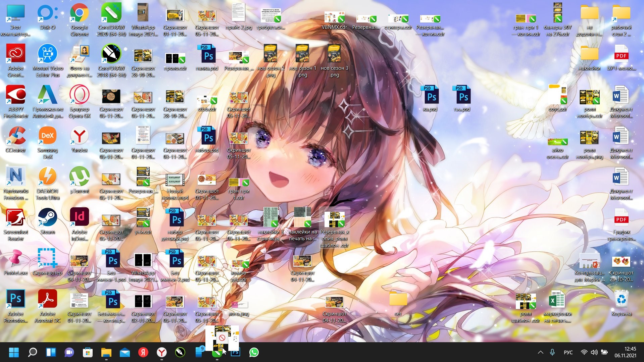Select the набор.psd file
The height and width of the screenshot is (362, 644).
point(207,140)
